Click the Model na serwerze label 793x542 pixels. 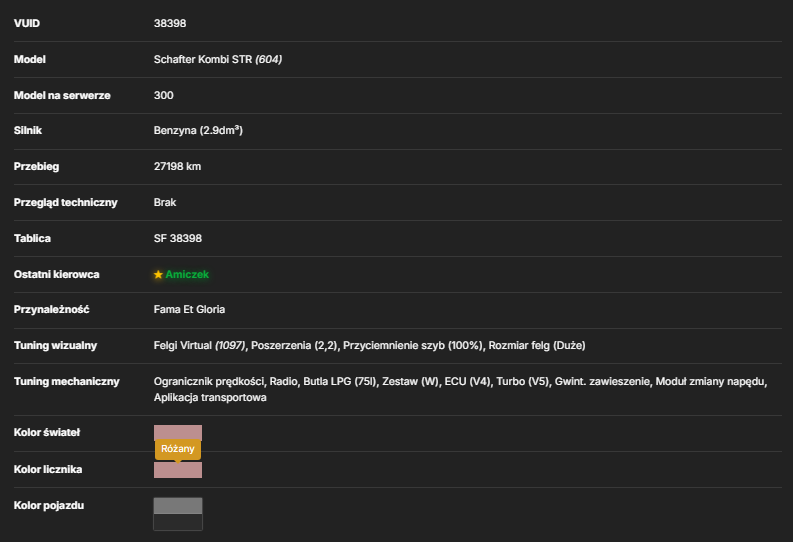point(62,95)
